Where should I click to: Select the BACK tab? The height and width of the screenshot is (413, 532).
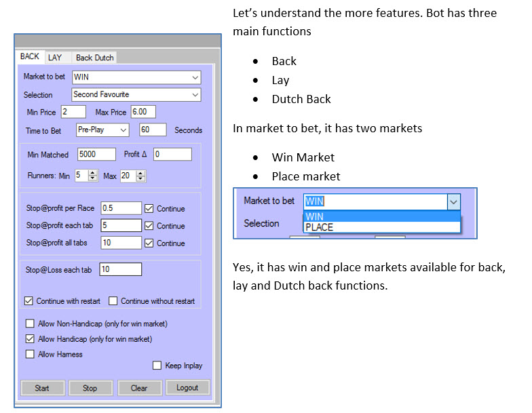[30, 57]
